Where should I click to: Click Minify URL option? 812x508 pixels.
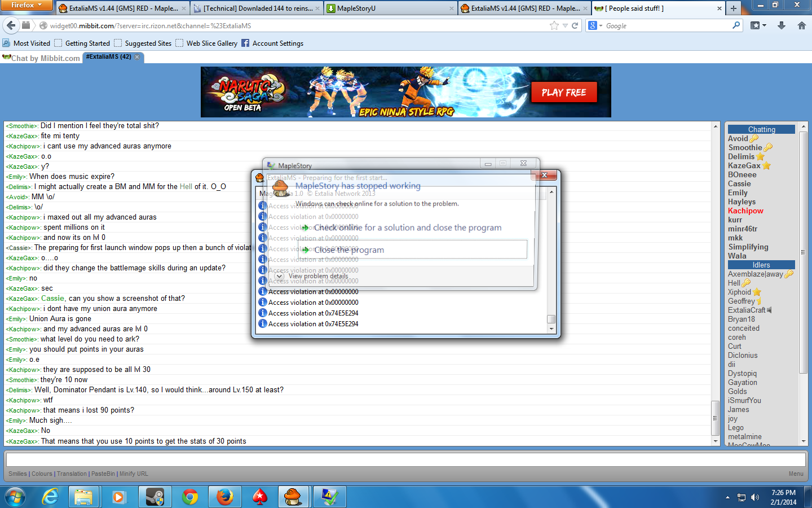(134, 474)
